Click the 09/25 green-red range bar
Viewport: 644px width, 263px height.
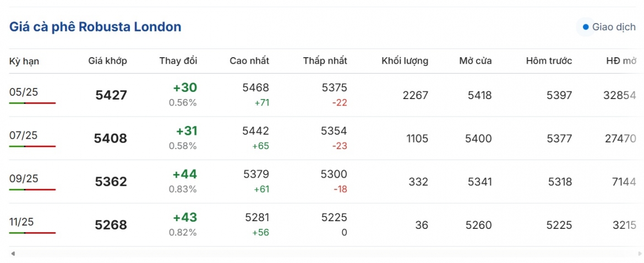click(32, 190)
